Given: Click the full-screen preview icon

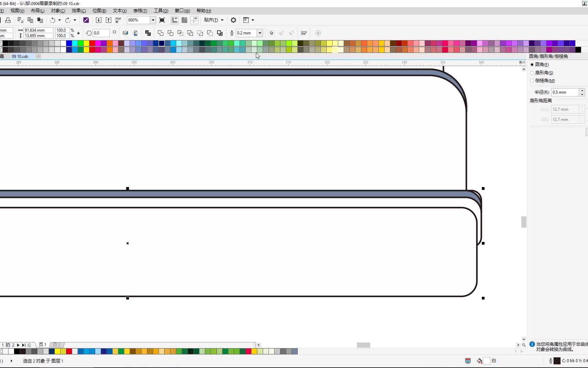Looking at the screenshot, I should tap(162, 20).
